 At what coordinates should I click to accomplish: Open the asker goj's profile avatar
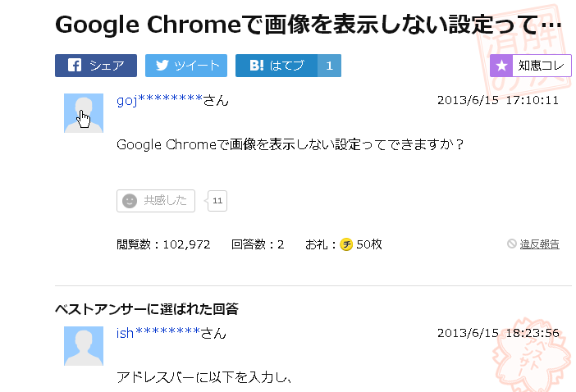pyautogui.click(x=84, y=113)
